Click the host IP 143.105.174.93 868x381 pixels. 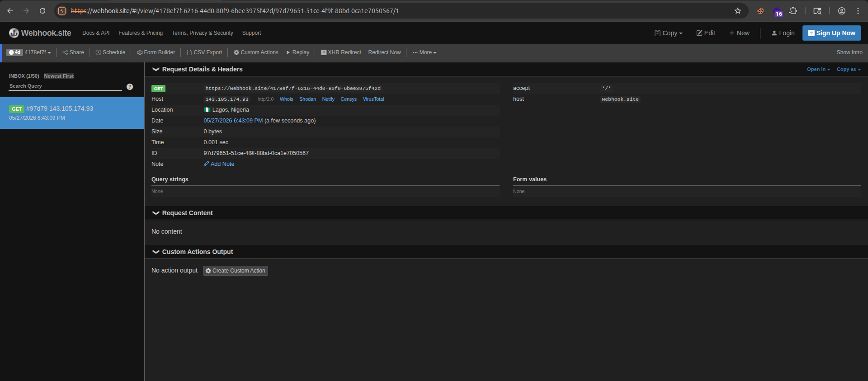coord(227,99)
